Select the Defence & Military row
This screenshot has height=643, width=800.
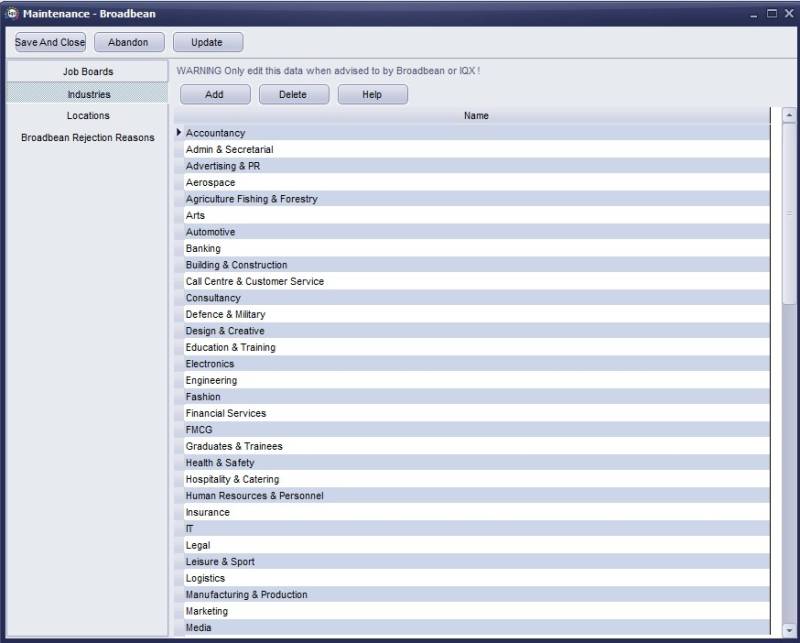477,314
